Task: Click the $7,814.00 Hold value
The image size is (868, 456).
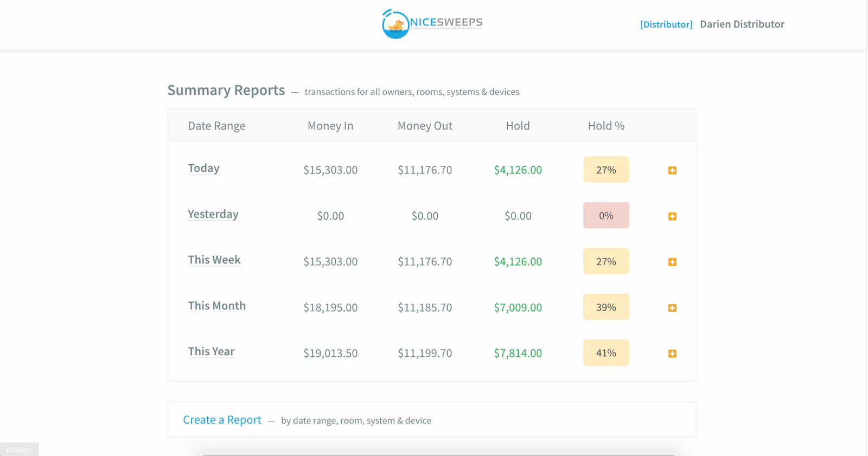Action: pos(518,353)
